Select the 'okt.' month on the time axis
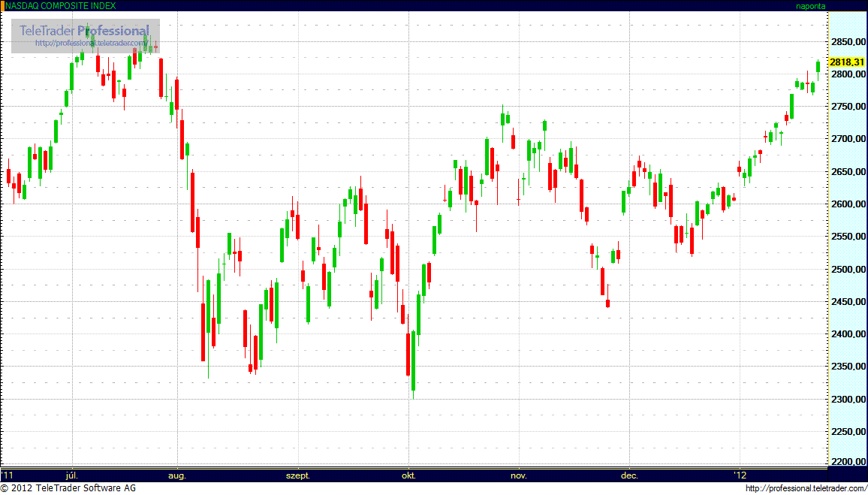 (x=409, y=475)
